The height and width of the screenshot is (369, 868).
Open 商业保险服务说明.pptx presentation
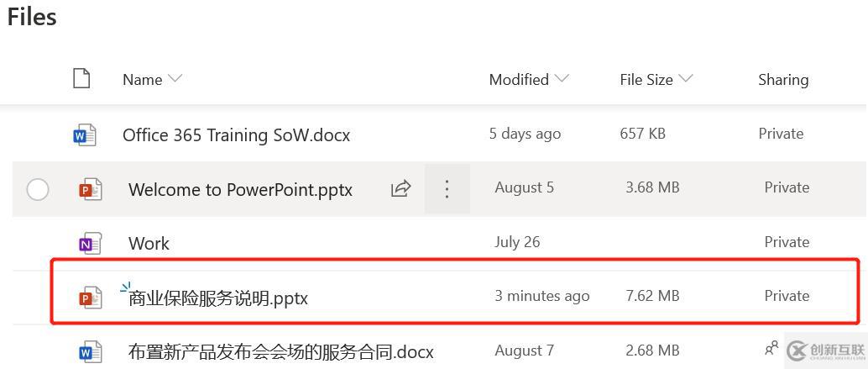coord(218,298)
